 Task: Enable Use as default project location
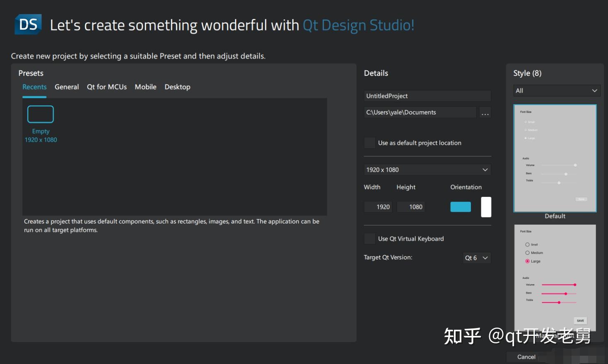pyautogui.click(x=369, y=143)
